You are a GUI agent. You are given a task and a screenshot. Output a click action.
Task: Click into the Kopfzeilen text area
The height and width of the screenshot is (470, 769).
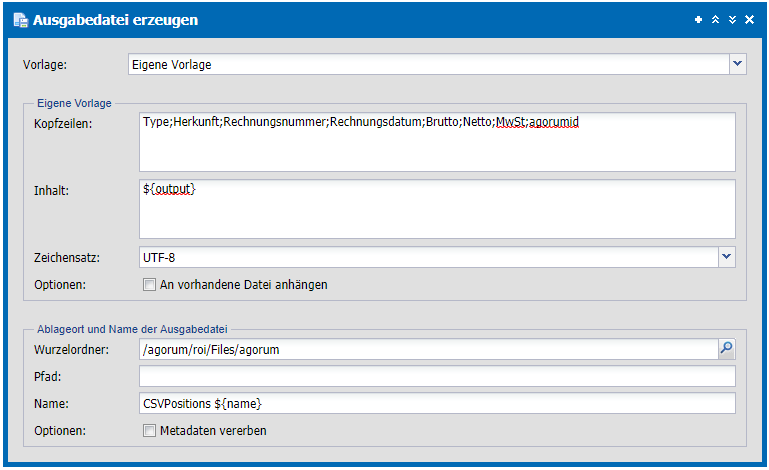(437, 142)
